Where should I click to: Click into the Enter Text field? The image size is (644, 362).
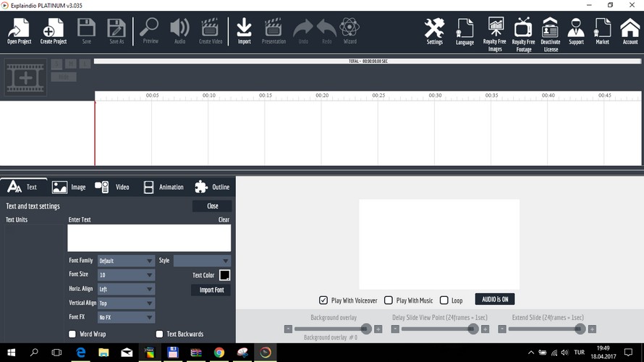click(x=149, y=238)
